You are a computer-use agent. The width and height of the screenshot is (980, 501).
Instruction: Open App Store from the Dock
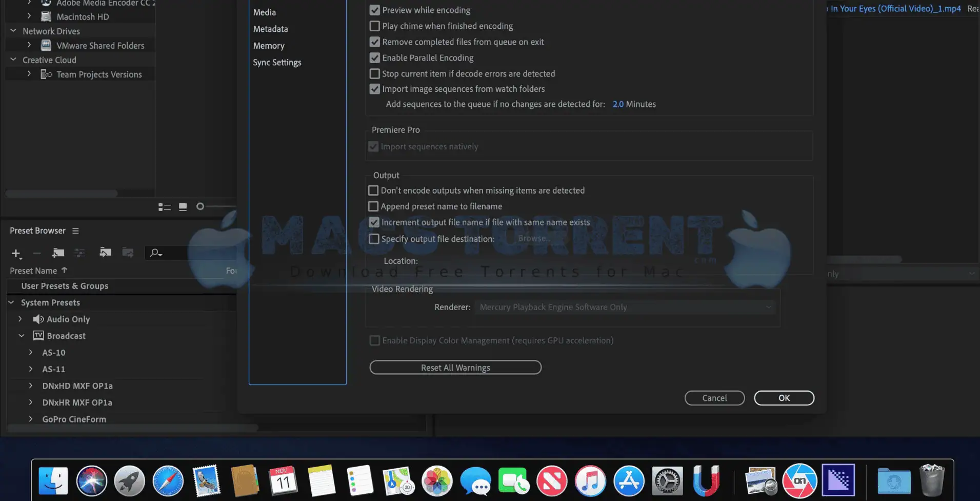pyautogui.click(x=629, y=481)
